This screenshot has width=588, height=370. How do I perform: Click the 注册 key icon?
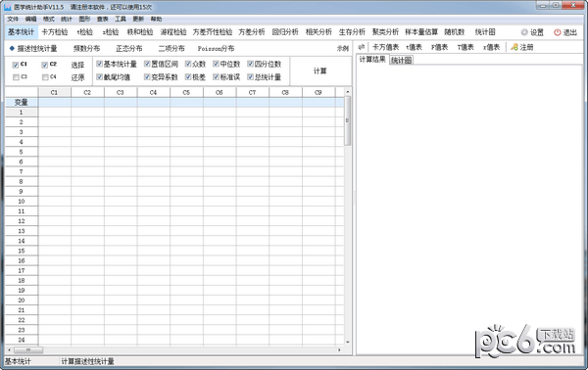point(514,47)
